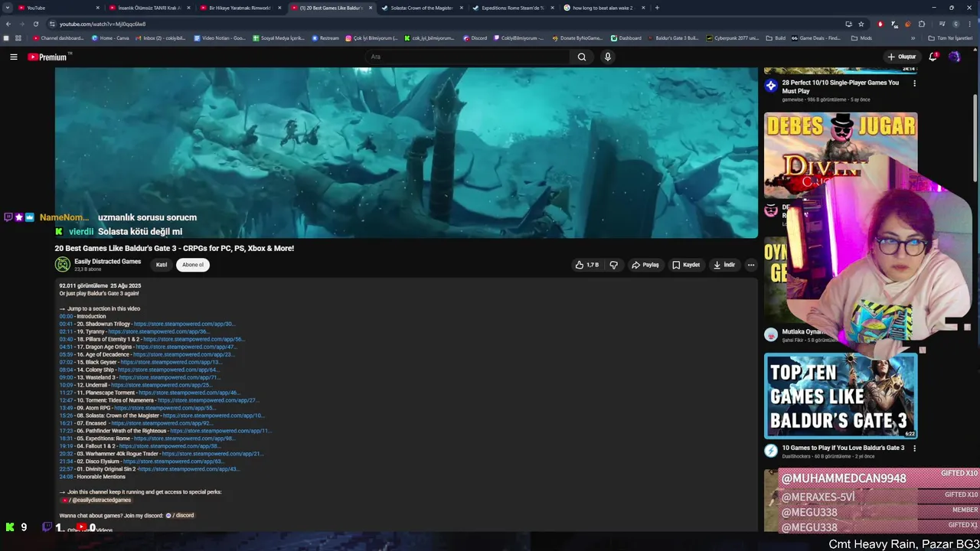Screen dimensions: 980x551
Task: Switch to the first YouTube tab
Action: click(57, 8)
